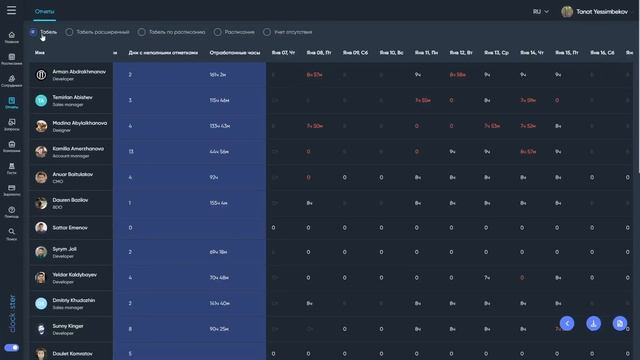Open Syrym Jail's name
The width and height of the screenshot is (640, 360).
[64, 249]
